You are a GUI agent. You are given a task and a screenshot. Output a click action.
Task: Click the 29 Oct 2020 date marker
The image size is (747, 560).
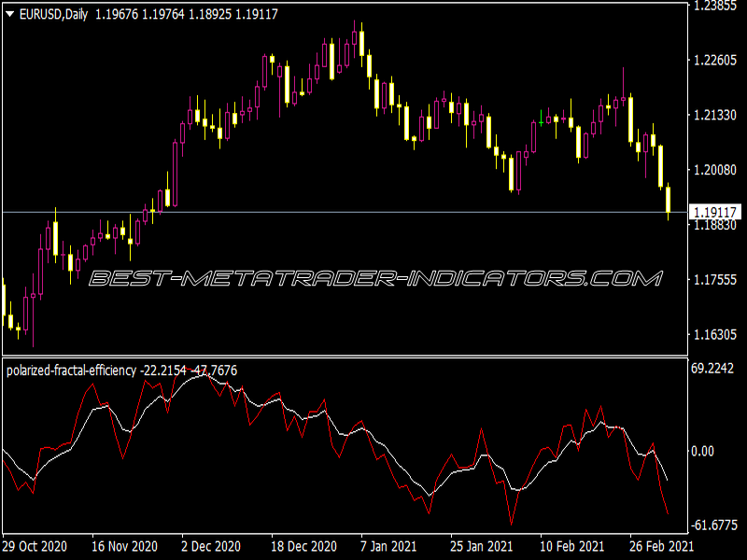coord(35,546)
